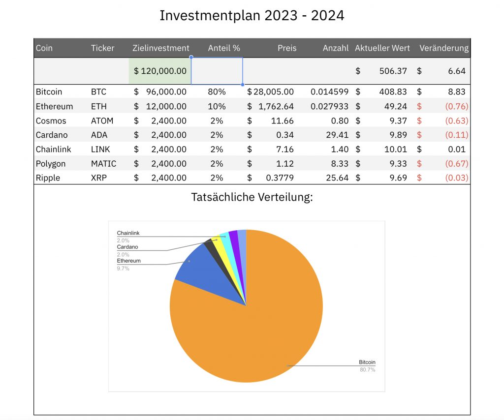Click the Ethereum 9.7% chart label

click(128, 265)
